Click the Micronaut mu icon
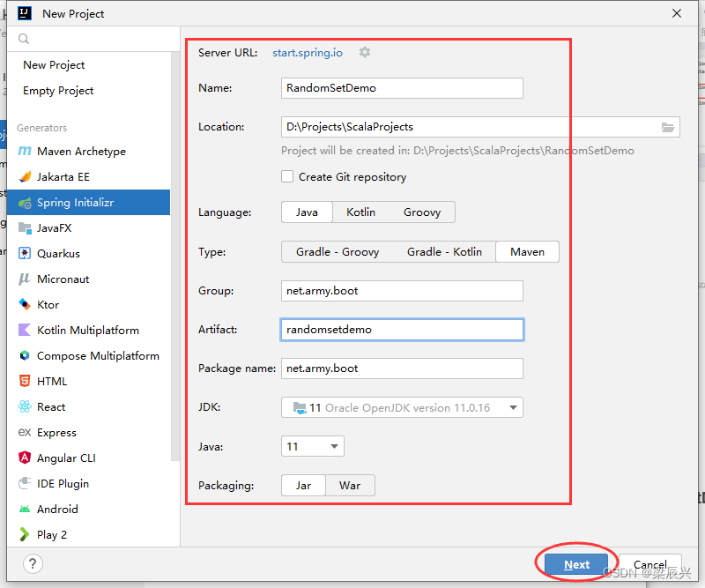Image resolution: width=705 pixels, height=588 pixels. (x=25, y=279)
